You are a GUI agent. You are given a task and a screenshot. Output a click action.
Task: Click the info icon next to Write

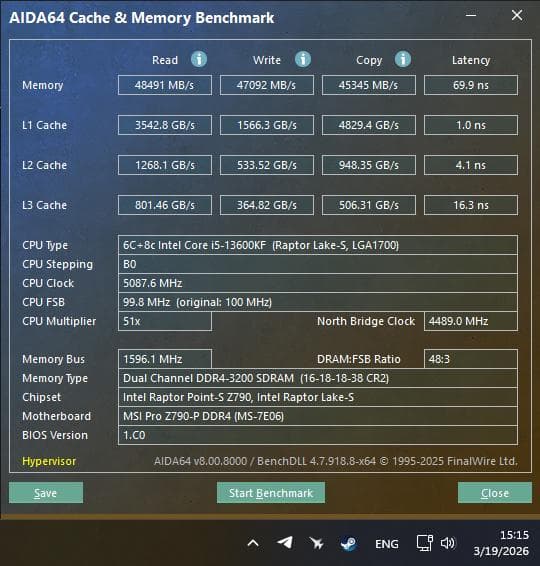(303, 59)
